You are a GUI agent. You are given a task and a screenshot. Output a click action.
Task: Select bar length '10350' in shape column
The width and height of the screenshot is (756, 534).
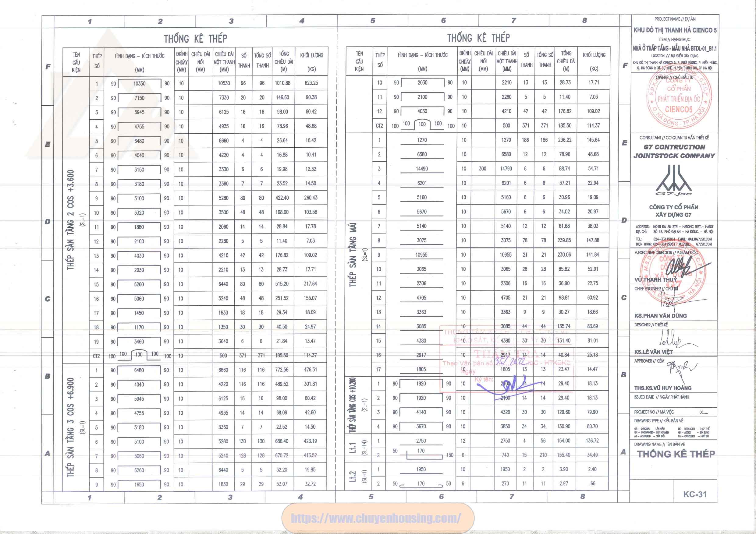(139, 84)
